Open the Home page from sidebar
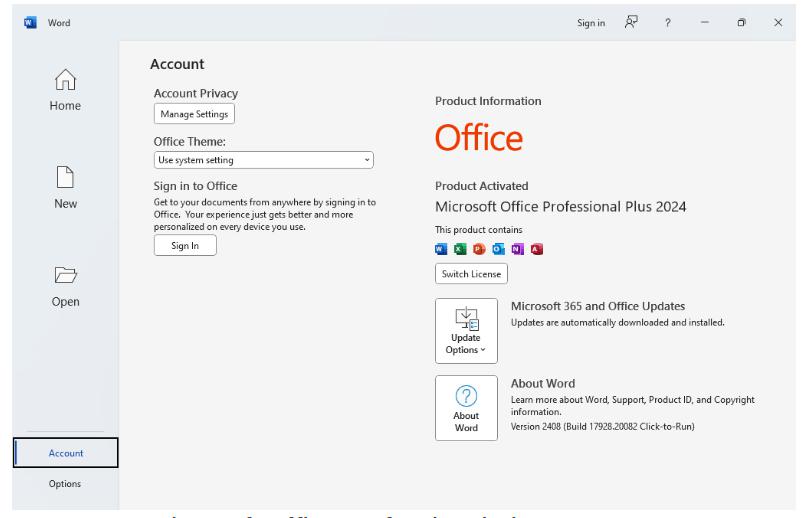The width and height of the screenshot is (805, 518). click(65, 90)
